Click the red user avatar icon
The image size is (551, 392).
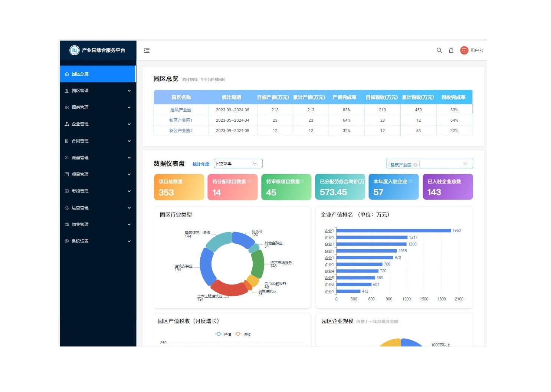464,50
